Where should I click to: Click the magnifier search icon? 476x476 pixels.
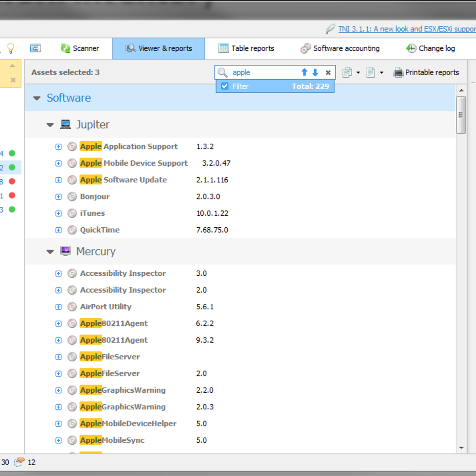pos(223,72)
